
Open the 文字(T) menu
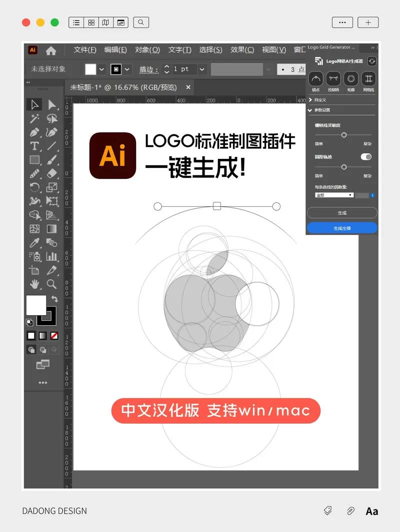tap(180, 50)
